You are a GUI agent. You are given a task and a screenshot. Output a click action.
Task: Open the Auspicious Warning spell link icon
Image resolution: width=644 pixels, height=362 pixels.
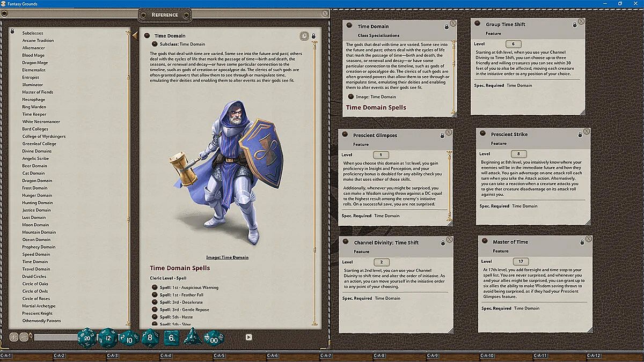pos(155,287)
